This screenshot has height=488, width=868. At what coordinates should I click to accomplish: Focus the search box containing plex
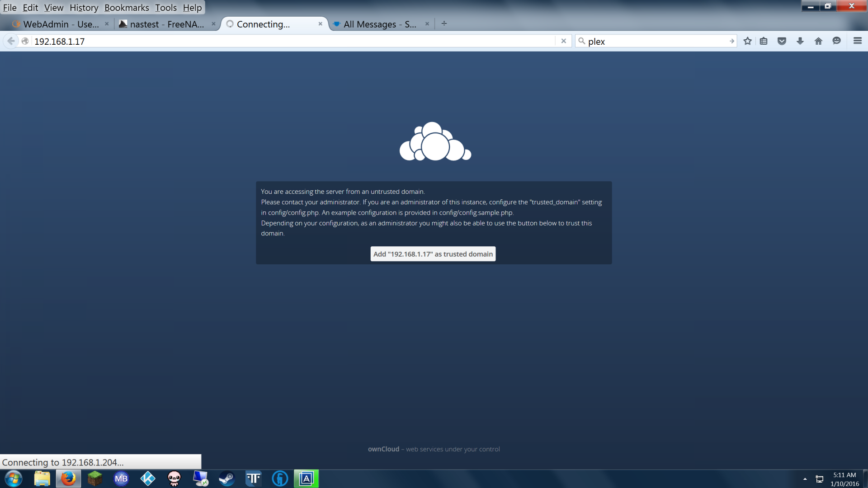tap(656, 41)
